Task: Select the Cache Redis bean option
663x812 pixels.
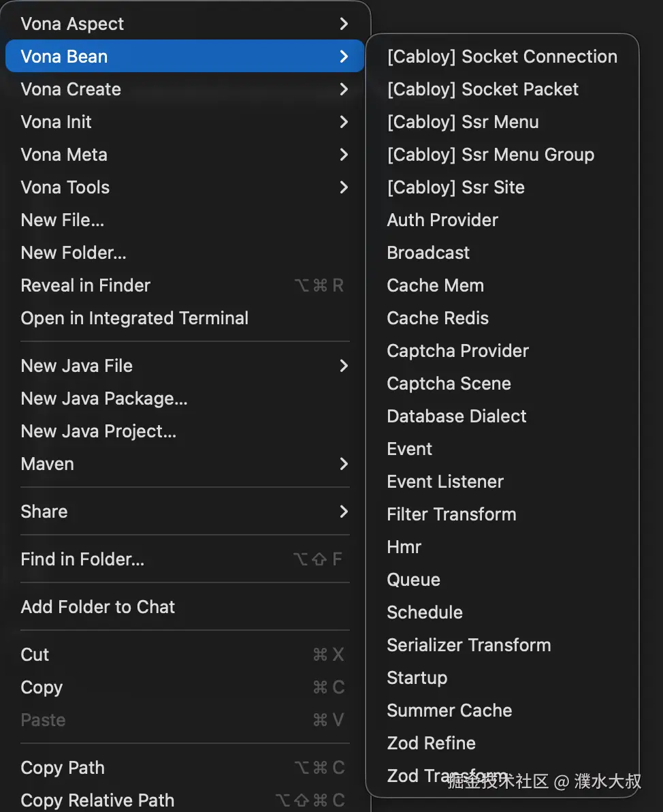Action: coord(438,317)
